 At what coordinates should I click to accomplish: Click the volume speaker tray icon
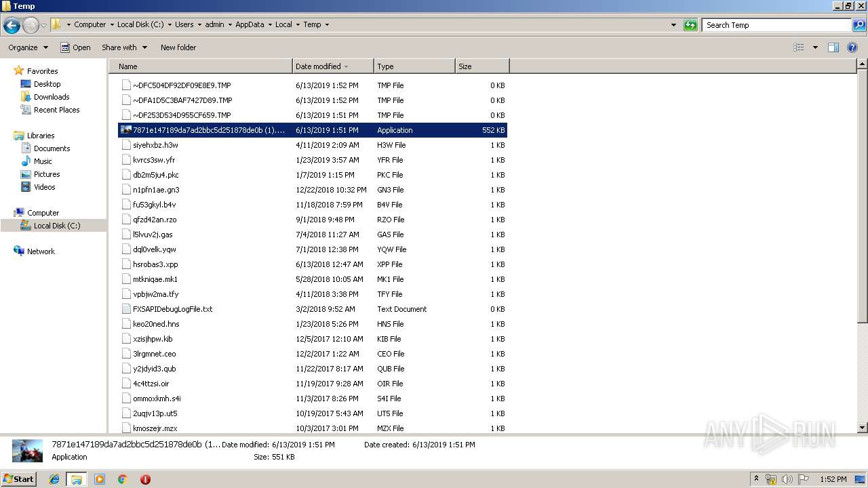pos(787,479)
